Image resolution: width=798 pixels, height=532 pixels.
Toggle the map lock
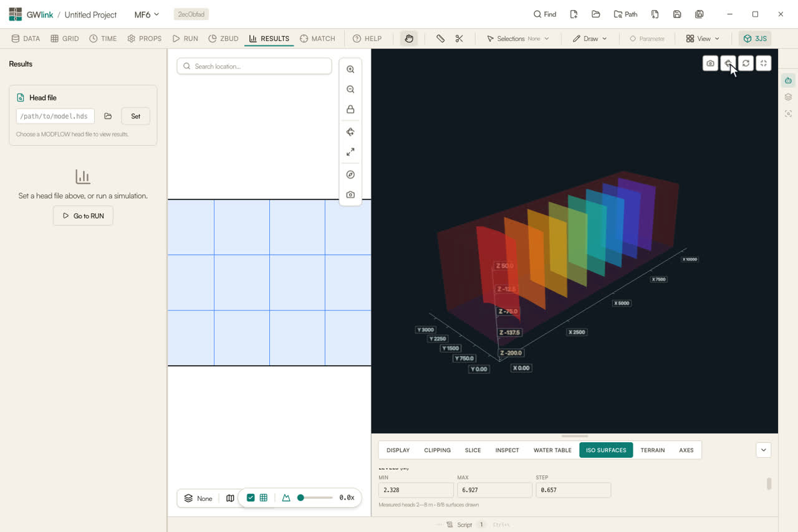pos(350,110)
